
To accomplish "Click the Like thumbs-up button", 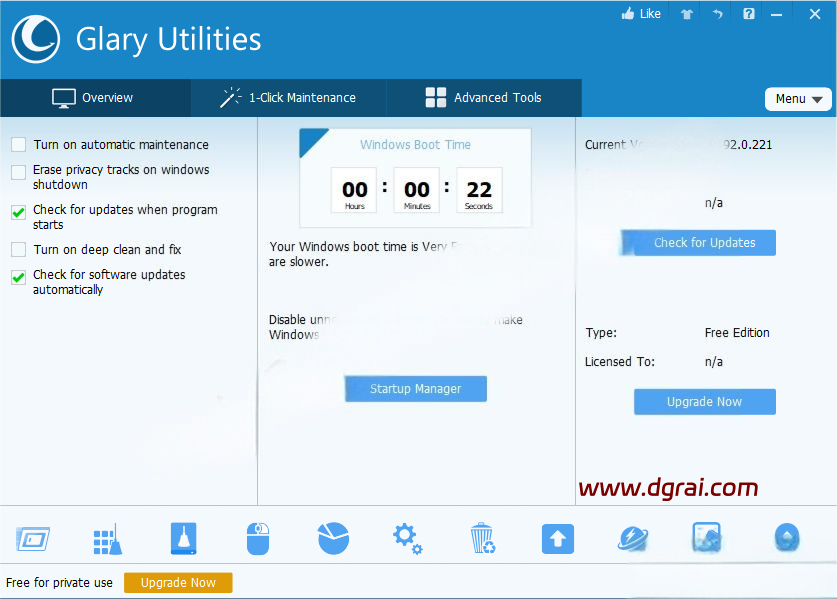I will pos(641,14).
